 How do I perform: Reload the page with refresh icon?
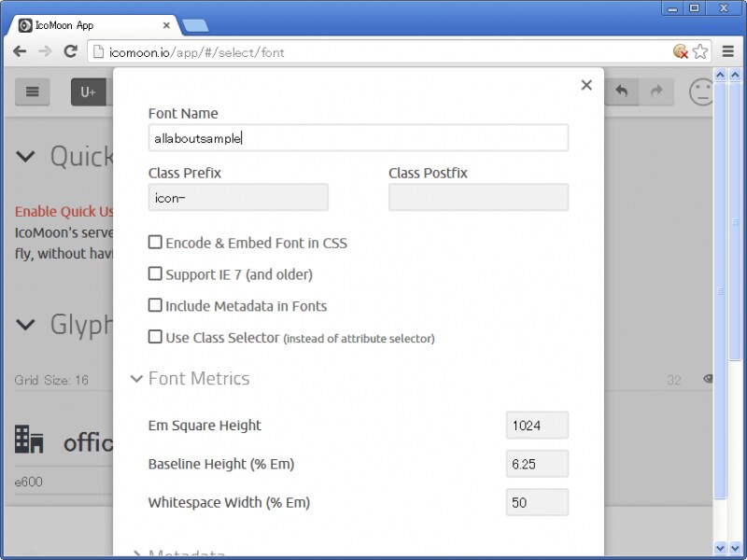71,51
